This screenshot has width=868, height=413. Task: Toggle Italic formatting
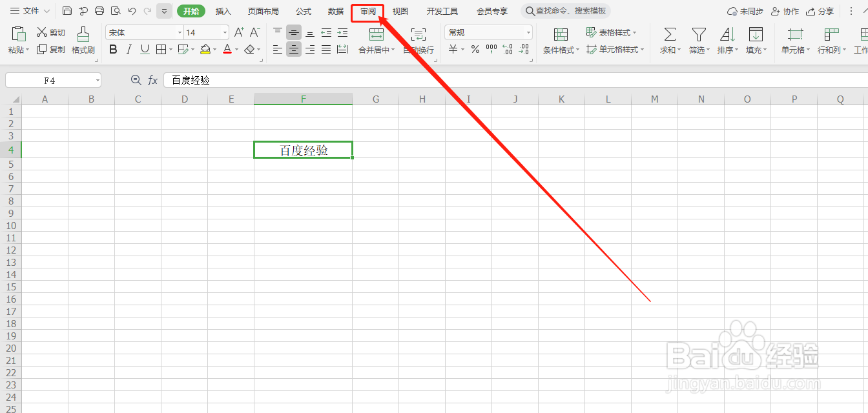point(129,49)
